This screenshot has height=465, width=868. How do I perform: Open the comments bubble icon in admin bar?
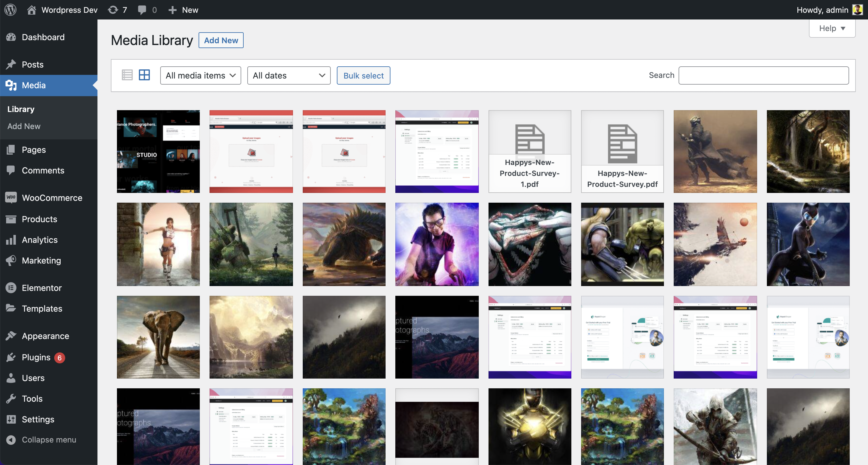(142, 10)
